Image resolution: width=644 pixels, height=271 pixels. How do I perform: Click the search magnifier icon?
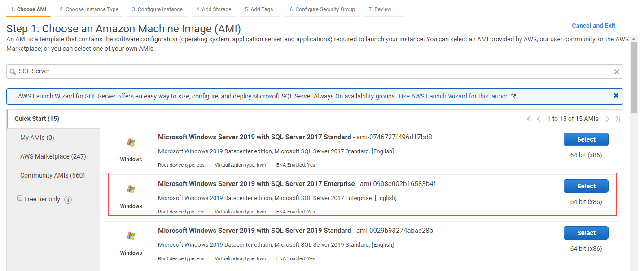tap(13, 71)
